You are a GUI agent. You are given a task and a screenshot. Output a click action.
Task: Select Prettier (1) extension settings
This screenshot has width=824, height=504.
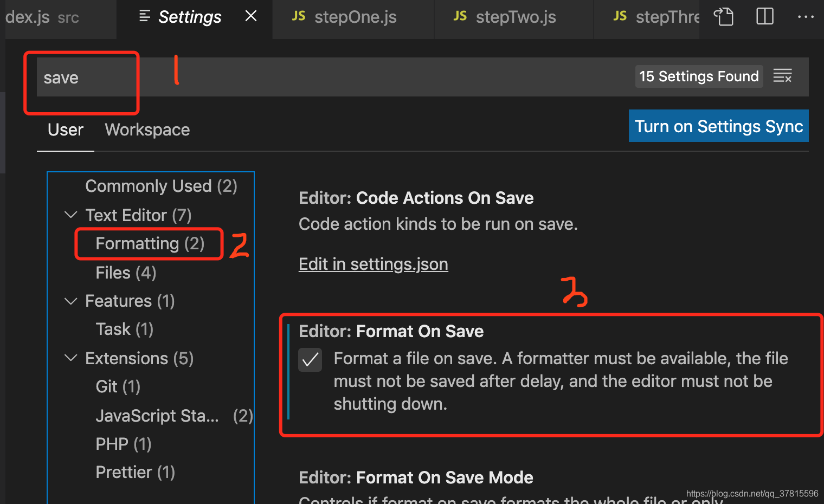(x=135, y=472)
